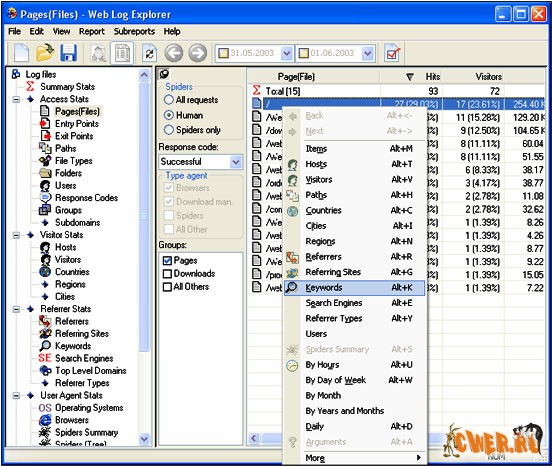The image size is (552, 466).
Task: Choose Keywords from the context menu
Action: [x=355, y=288]
